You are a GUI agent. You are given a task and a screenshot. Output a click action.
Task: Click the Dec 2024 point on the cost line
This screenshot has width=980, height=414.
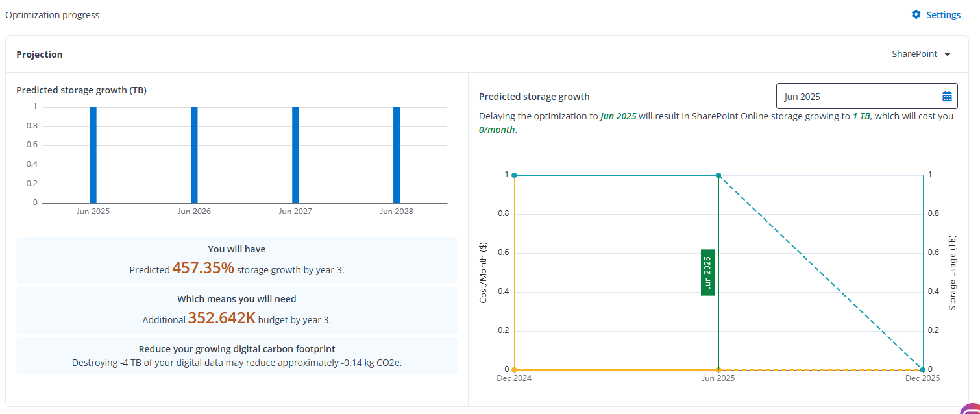pyautogui.click(x=514, y=369)
